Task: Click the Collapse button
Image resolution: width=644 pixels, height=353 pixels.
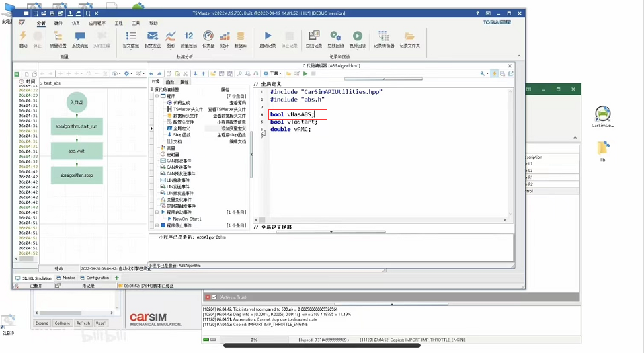Action: (x=63, y=323)
